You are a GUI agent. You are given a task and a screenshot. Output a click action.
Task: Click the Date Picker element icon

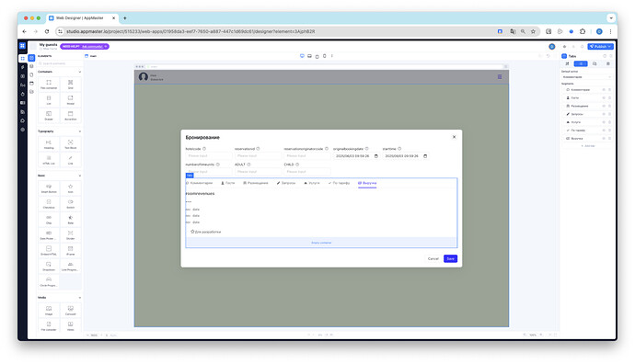click(x=49, y=235)
